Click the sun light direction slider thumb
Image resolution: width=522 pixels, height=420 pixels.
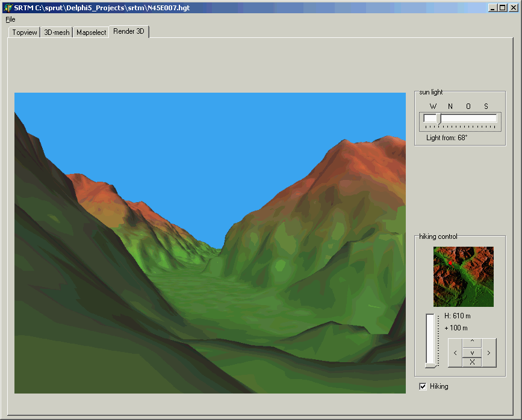[439, 119]
